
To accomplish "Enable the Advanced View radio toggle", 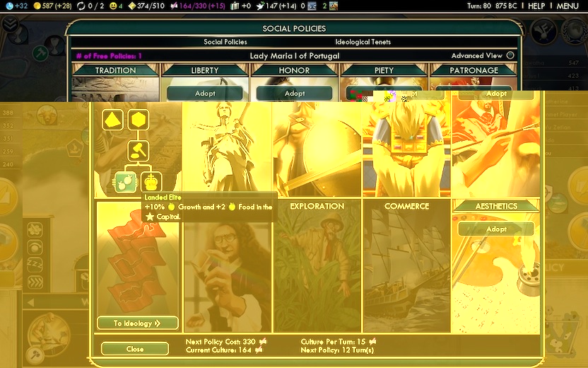I will (510, 56).
